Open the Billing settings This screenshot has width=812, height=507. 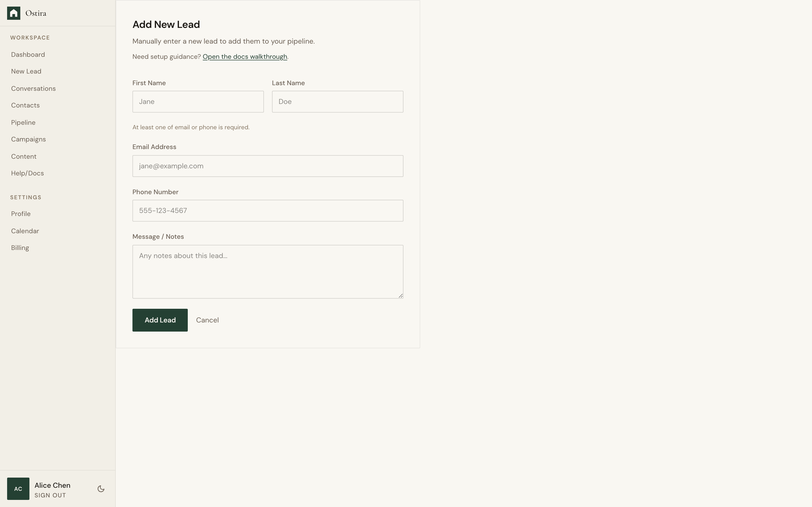click(20, 247)
